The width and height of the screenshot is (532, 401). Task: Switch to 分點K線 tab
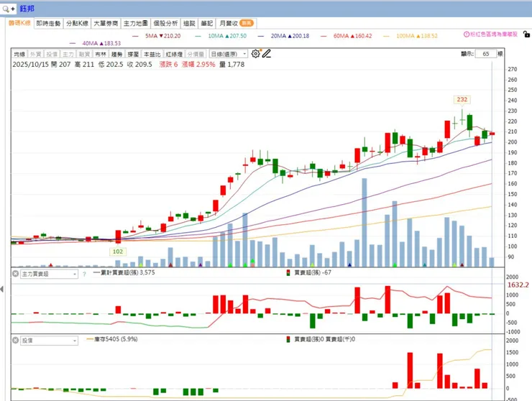point(77,24)
